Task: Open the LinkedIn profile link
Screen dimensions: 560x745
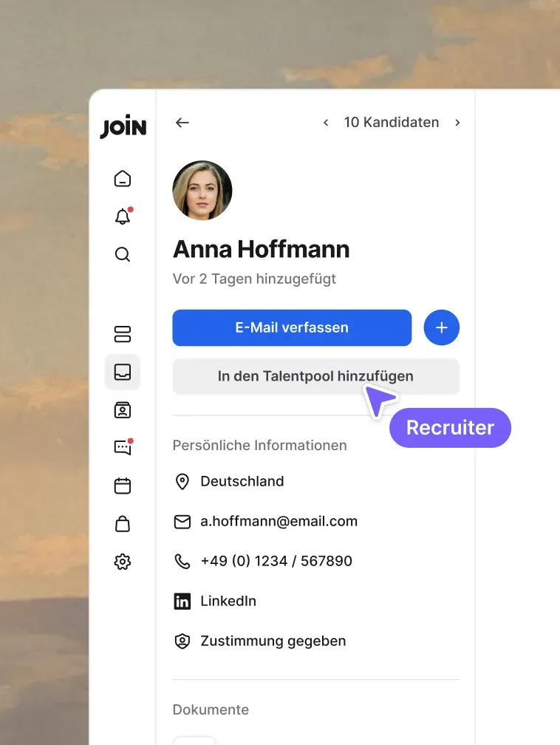Action: tap(228, 601)
